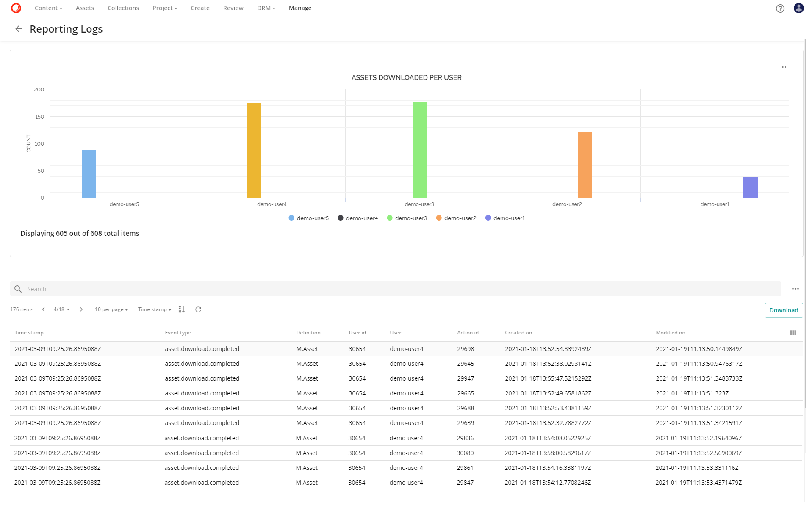The height and width of the screenshot is (508, 812).
Task: Open the 4/18 page selector dropdown
Action: (x=61, y=309)
